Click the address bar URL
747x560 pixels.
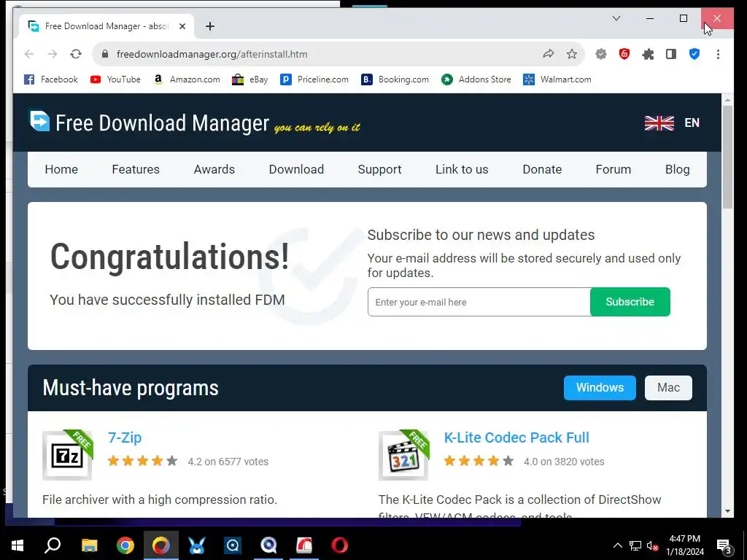[x=212, y=54]
